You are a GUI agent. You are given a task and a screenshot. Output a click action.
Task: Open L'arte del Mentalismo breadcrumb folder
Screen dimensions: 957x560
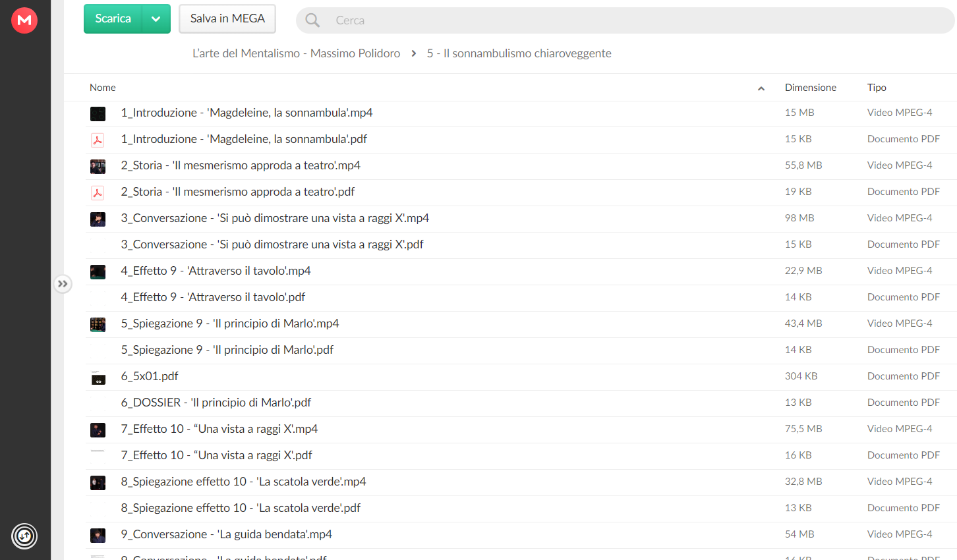click(296, 53)
